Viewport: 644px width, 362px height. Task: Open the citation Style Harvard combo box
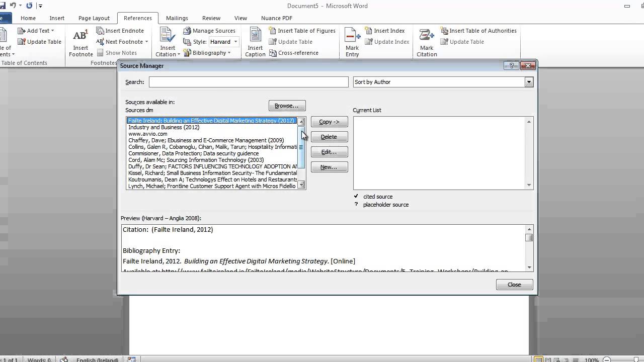[x=223, y=42]
